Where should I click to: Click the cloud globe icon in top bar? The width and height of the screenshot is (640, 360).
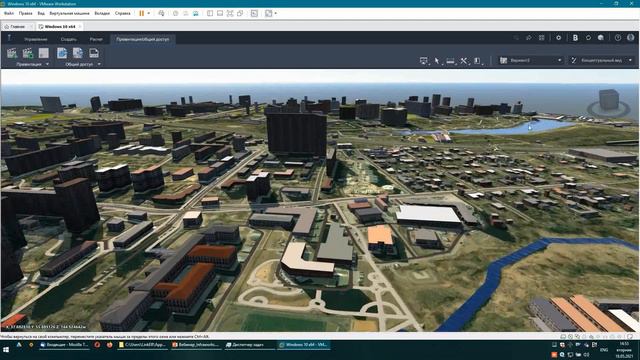[x=601, y=38]
